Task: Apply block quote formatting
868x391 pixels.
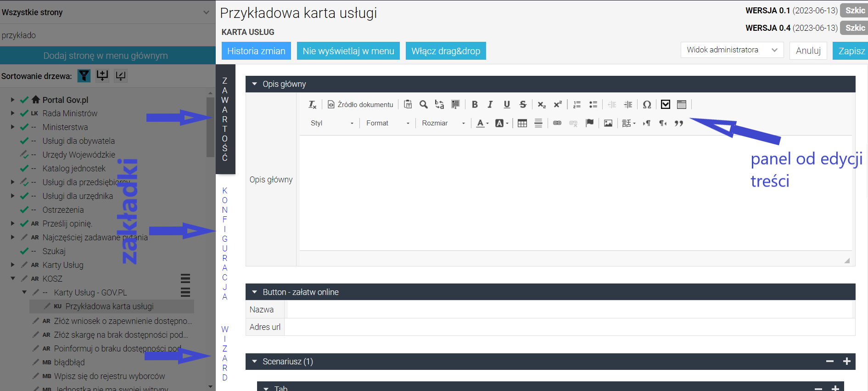Action: 679,123
